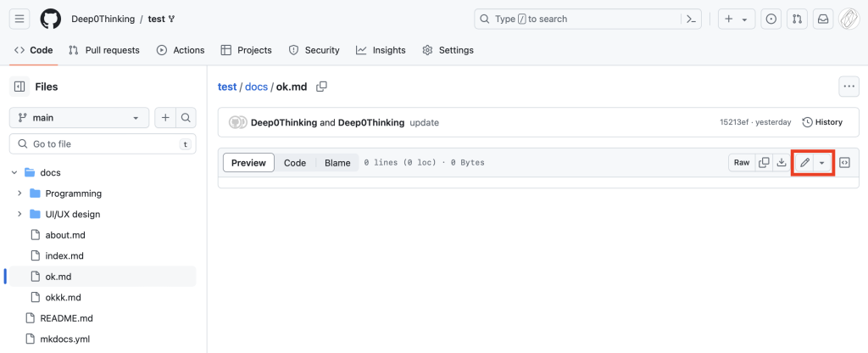Screen dimensions: 868x353
Task: Open the test repository link in header
Action: tap(157, 19)
